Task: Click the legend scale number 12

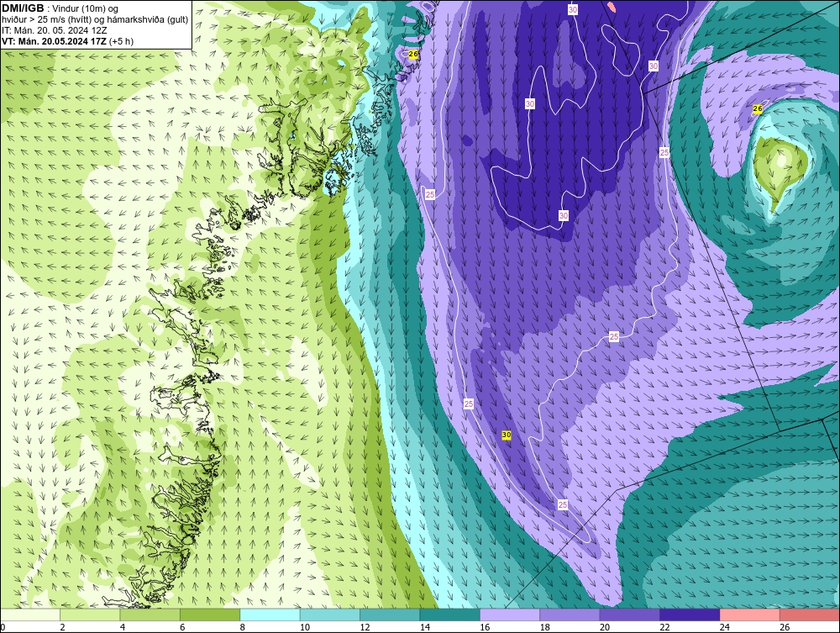Action: click(x=365, y=627)
